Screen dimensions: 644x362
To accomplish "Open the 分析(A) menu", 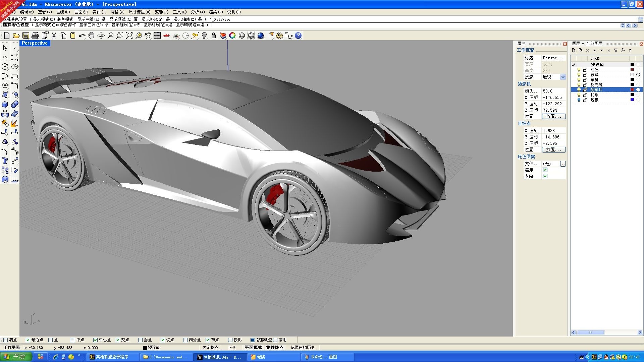I will 198,12.
